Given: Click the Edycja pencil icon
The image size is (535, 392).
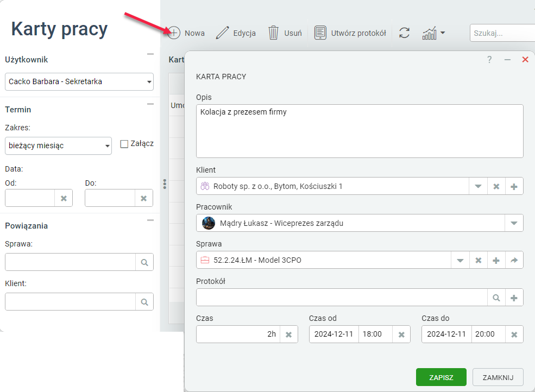Looking at the screenshot, I should click(223, 33).
